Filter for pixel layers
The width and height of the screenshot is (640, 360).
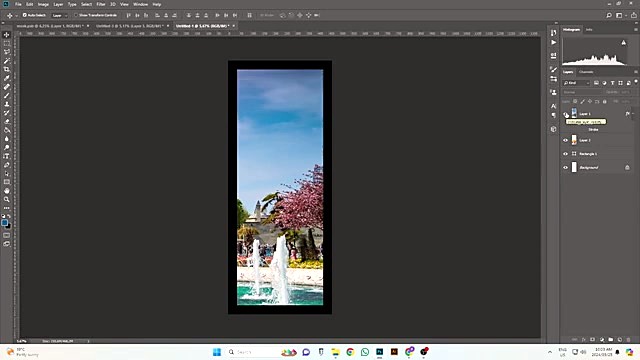coord(596,83)
